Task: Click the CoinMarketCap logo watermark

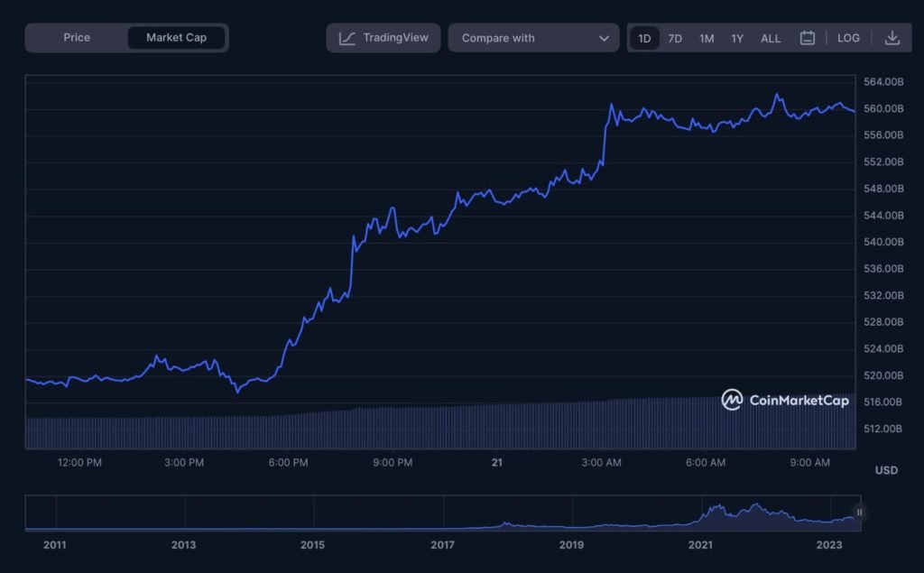Action: coord(785,400)
